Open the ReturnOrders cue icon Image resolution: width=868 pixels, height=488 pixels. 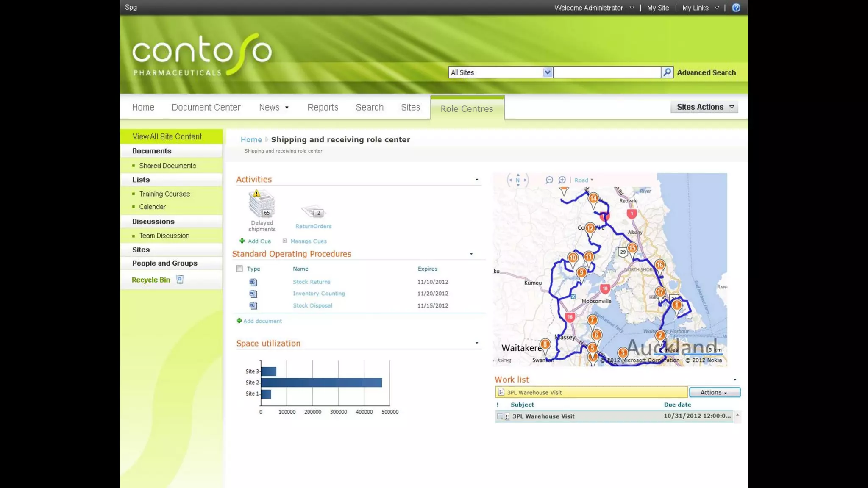pyautogui.click(x=313, y=212)
